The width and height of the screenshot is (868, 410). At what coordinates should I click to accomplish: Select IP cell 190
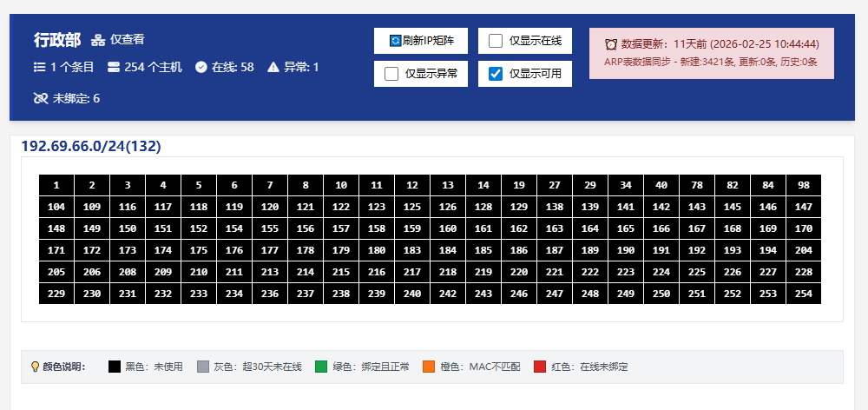(626, 250)
